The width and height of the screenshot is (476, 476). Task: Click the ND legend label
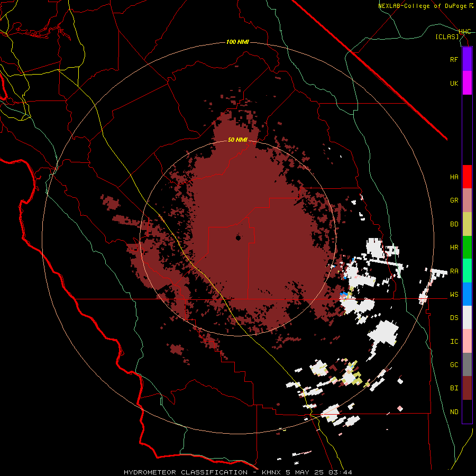pyautogui.click(x=454, y=412)
